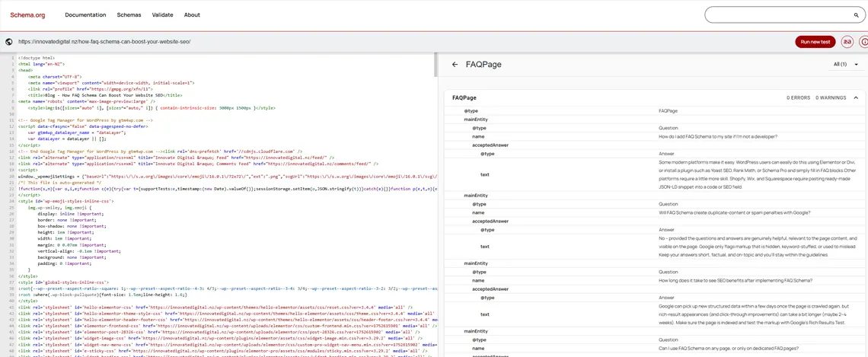The height and width of the screenshot is (357, 868).
Task: Click the magnifier icon in search box
Action: [857, 15]
